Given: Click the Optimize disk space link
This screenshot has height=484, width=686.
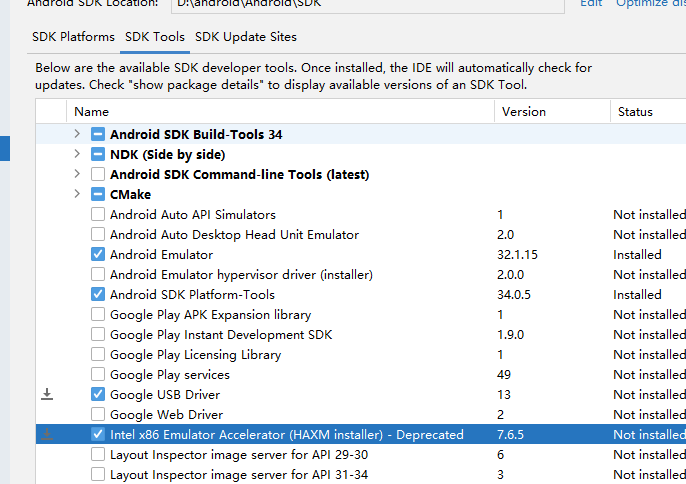Looking at the screenshot, I should tap(651, 4).
